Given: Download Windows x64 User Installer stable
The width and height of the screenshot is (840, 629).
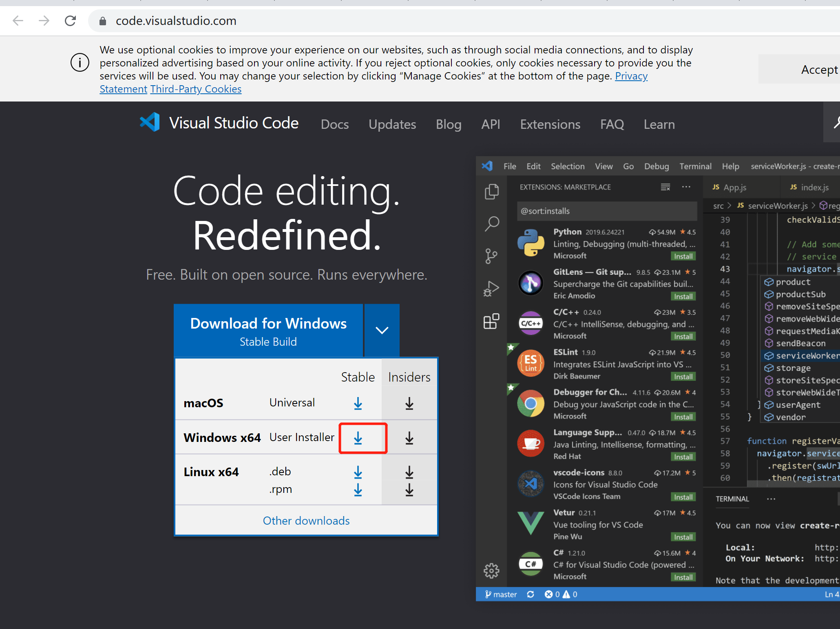Looking at the screenshot, I should point(358,438).
